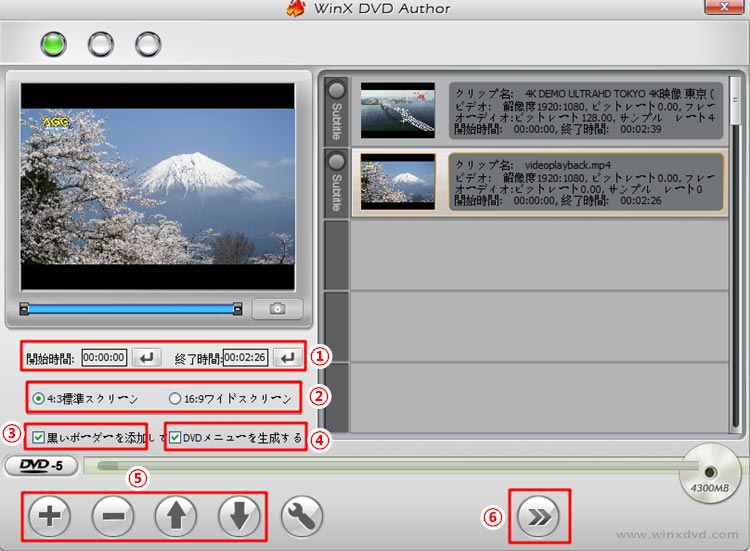750x551 pixels.
Task: Click the second step indicator circle
Action: [x=100, y=44]
